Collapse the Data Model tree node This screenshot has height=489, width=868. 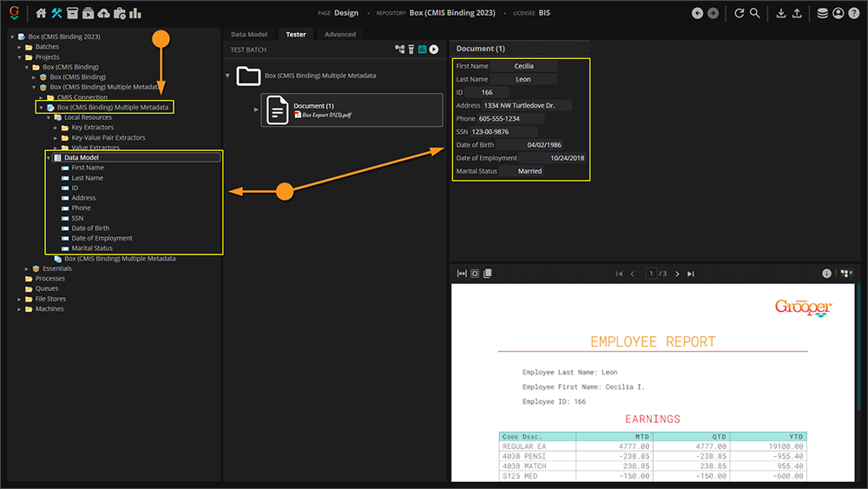49,158
